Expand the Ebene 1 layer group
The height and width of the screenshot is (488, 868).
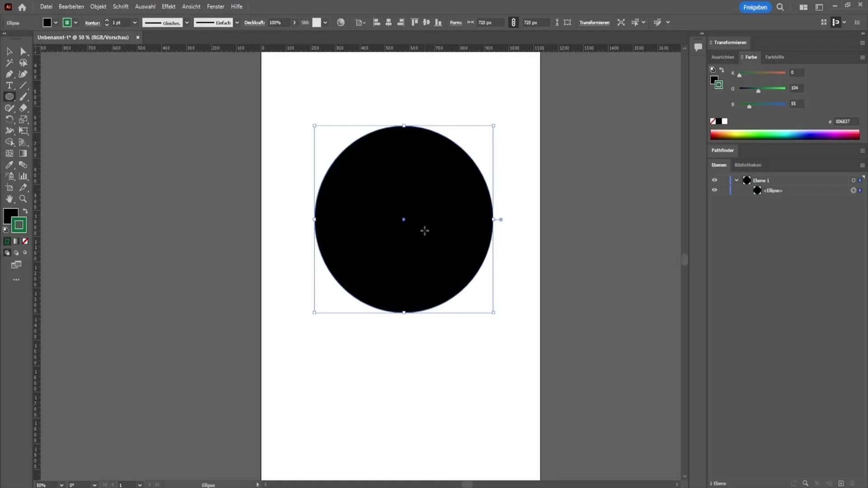pyautogui.click(x=736, y=180)
